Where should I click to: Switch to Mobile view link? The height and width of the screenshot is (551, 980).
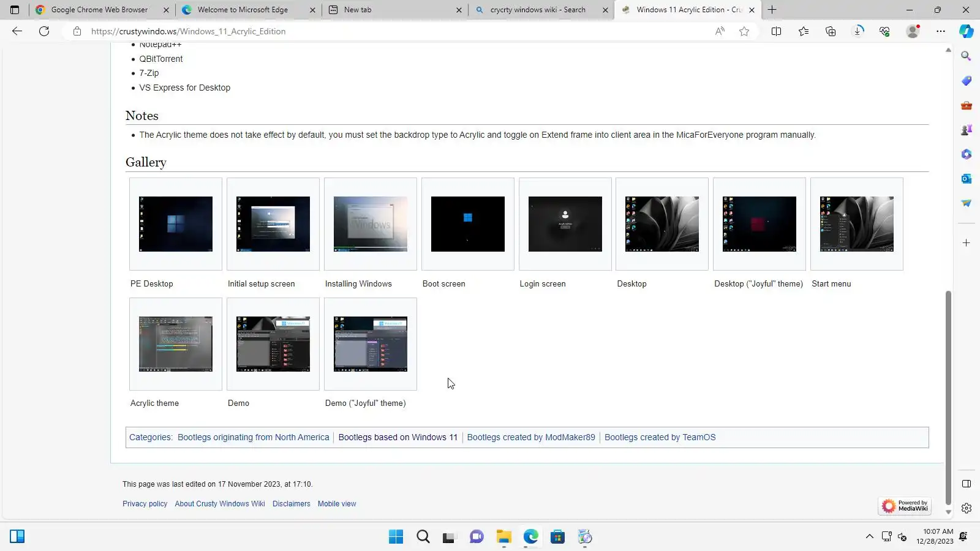[337, 504]
